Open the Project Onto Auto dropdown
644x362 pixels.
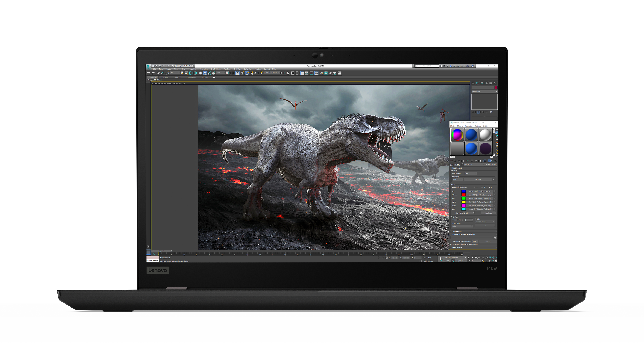463,226
